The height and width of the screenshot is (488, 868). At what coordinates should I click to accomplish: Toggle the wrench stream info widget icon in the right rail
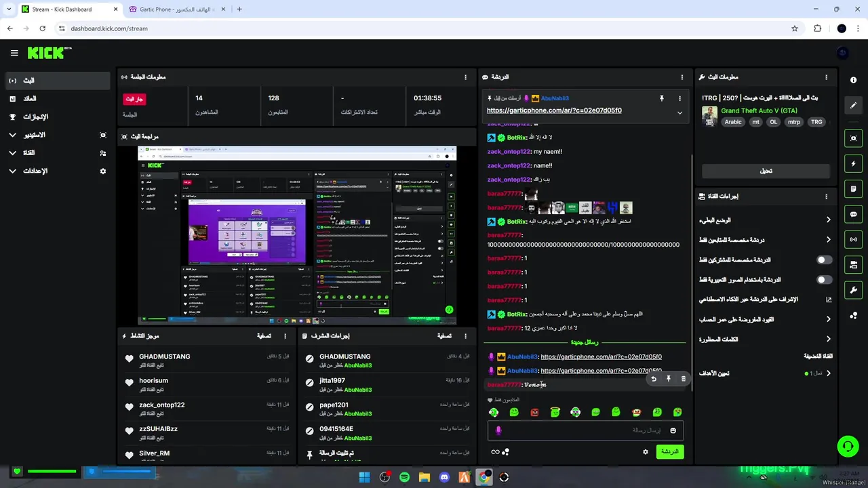click(853, 290)
